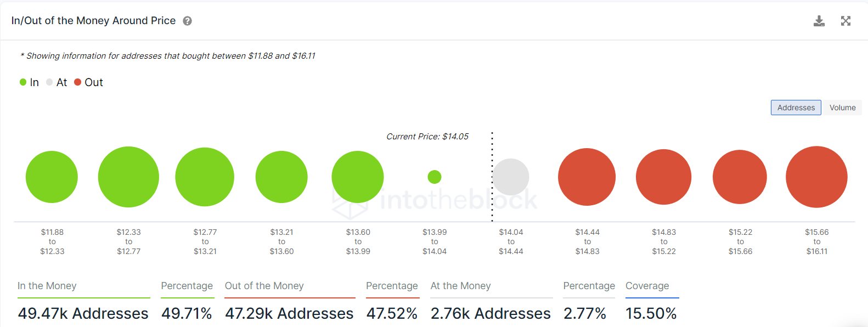The image size is (868, 327).
Task: Select the $12.33 to $12.77 bubble
Action: [x=128, y=177]
